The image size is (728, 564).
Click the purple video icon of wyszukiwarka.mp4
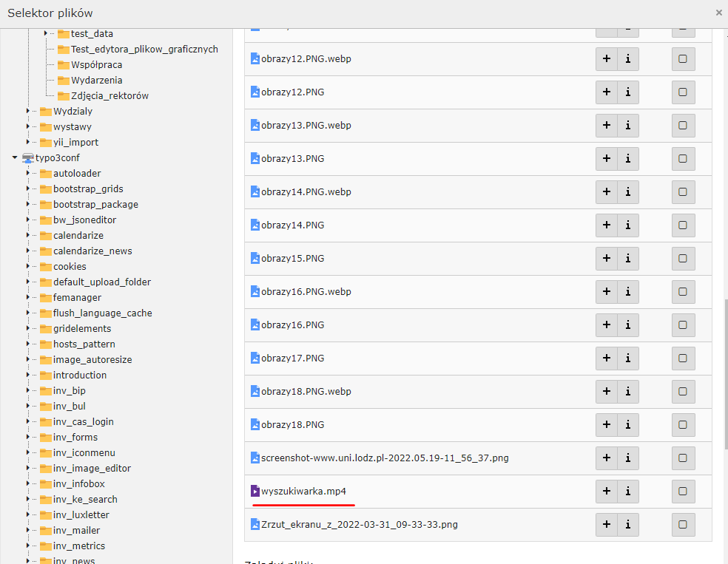(x=255, y=491)
